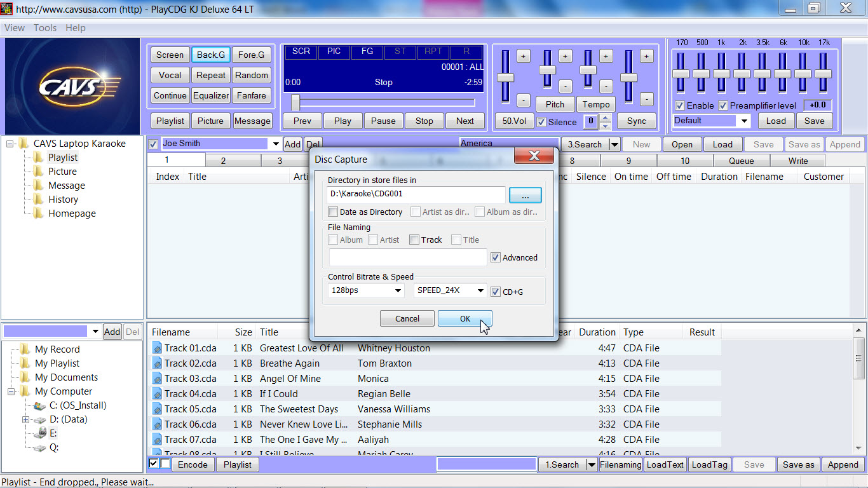Click the Track 03.cda file icon
This screenshot has height=488, width=868.
point(157,379)
